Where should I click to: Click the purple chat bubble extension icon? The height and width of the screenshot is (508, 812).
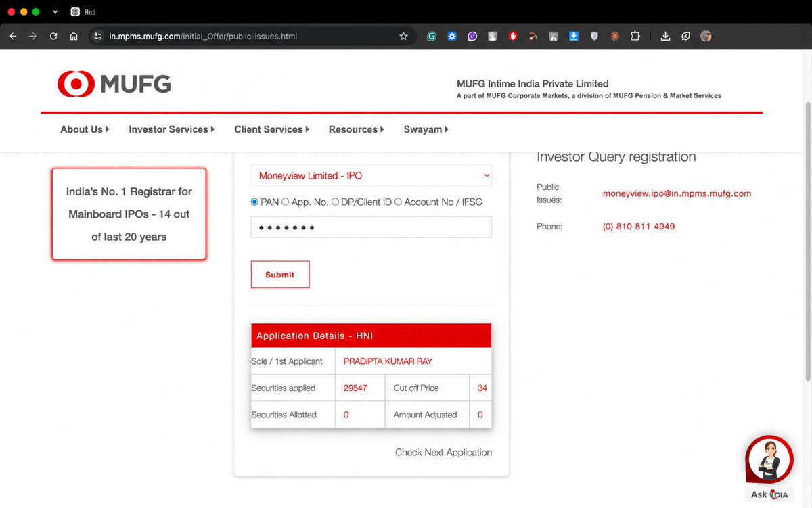click(x=472, y=37)
